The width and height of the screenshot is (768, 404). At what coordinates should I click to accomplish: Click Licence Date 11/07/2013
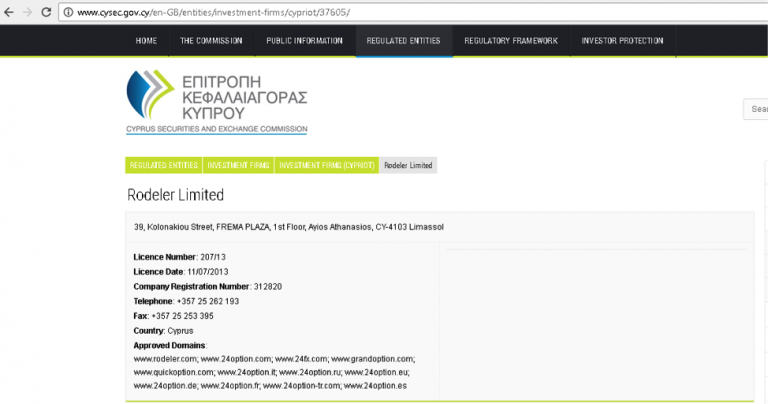point(181,272)
